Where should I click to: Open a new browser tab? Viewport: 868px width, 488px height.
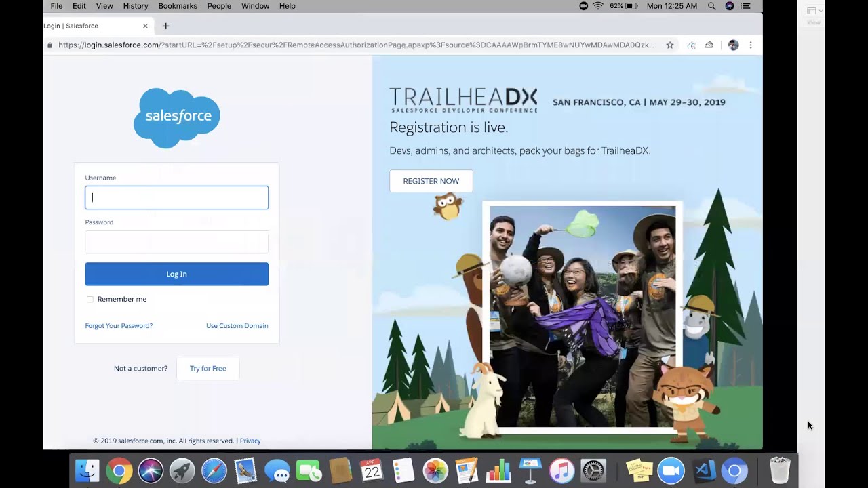[165, 26]
